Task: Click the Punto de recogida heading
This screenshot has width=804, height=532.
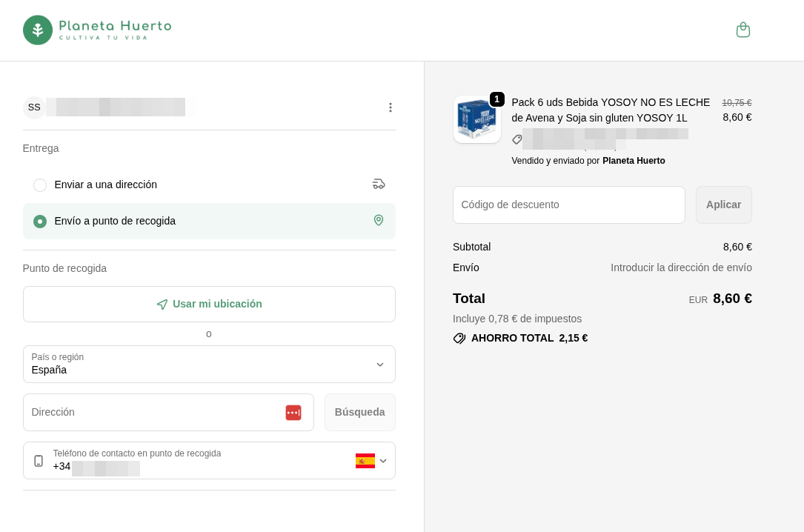Action: (64, 268)
